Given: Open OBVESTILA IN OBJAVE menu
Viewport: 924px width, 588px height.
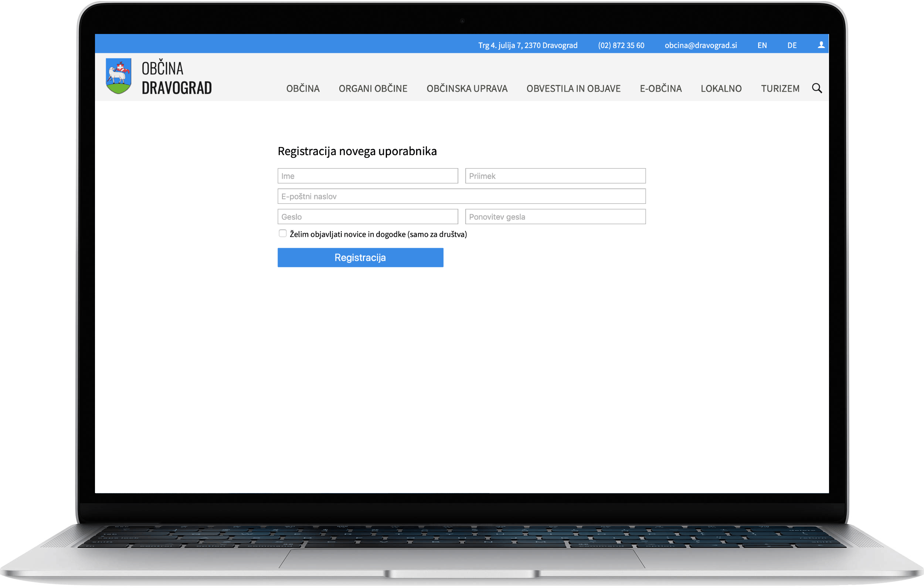Looking at the screenshot, I should click(x=573, y=89).
